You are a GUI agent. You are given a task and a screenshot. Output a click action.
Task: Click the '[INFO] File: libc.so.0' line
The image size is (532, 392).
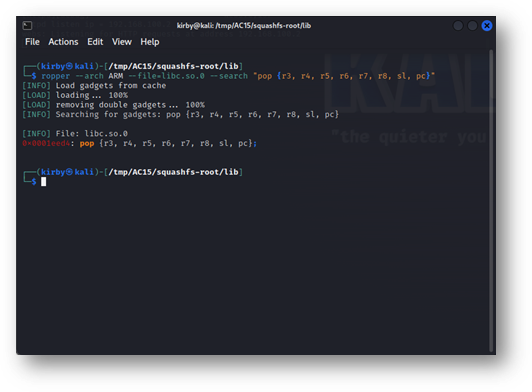pos(75,133)
